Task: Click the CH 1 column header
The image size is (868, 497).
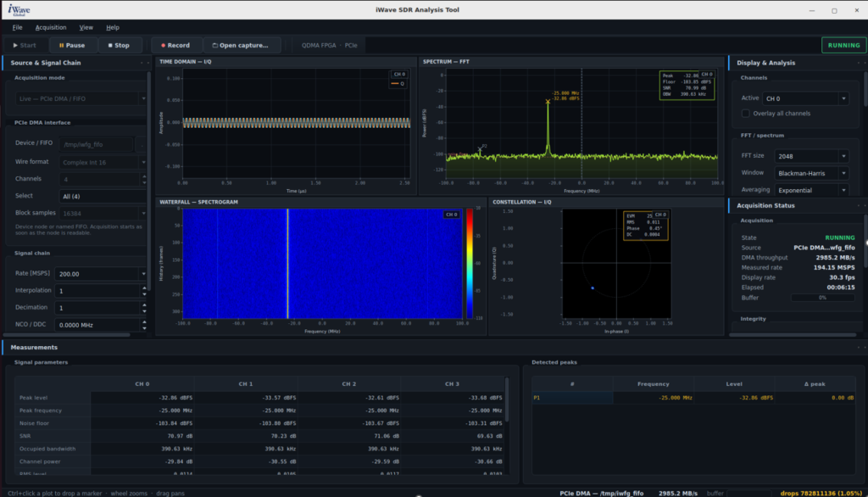Action: (246, 384)
